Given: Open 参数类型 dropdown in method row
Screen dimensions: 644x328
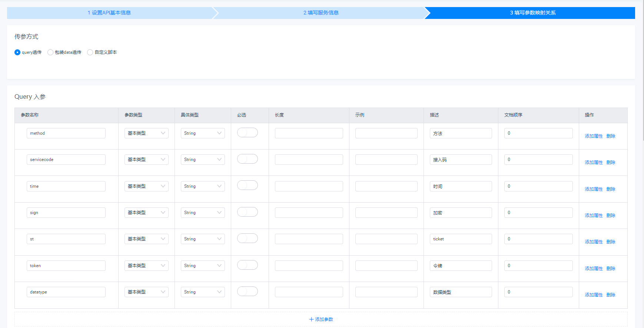Looking at the screenshot, I should (146, 133).
